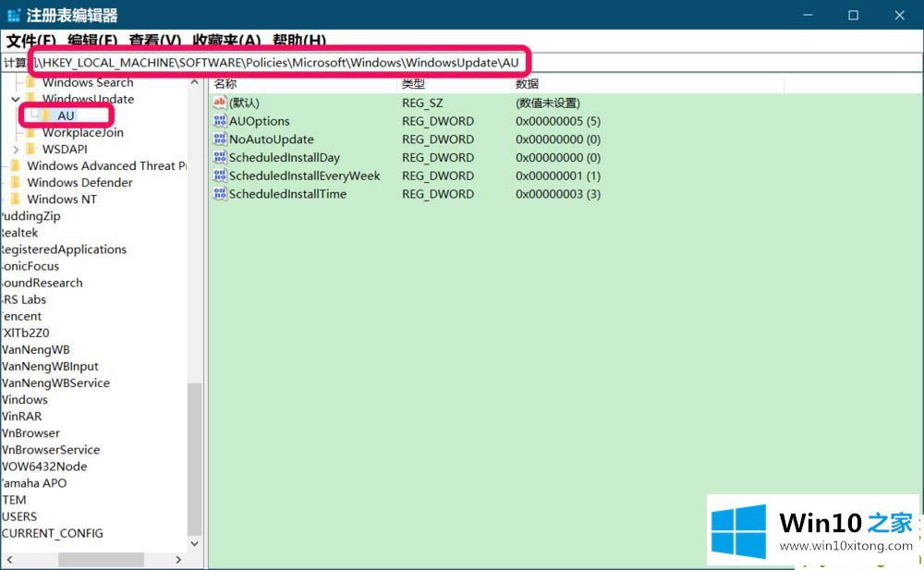Select the SoundResearch key
Image resolution: width=924 pixels, height=570 pixels.
pos(42,283)
